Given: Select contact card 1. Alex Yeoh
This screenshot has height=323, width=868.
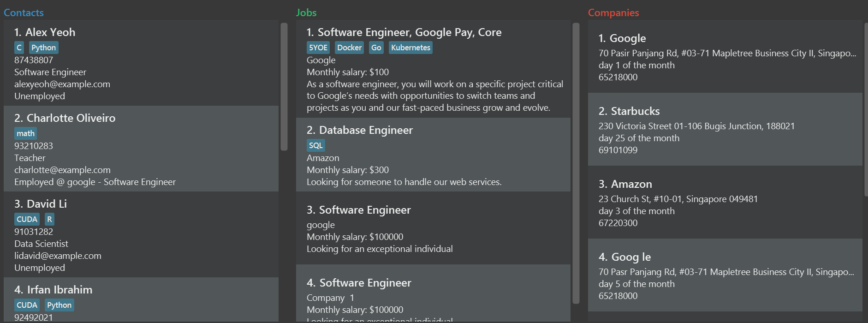Looking at the screenshot, I should 141,63.
